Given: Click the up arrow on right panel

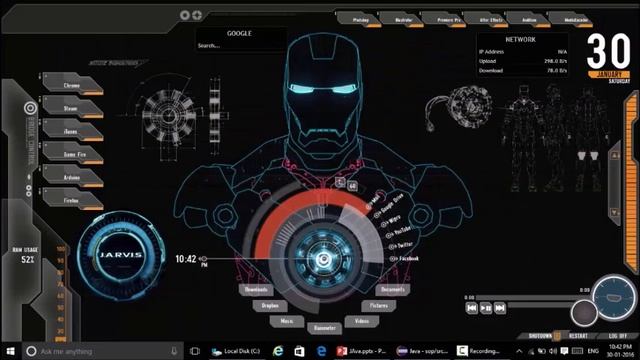Looking at the screenshot, I should [x=615, y=155].
